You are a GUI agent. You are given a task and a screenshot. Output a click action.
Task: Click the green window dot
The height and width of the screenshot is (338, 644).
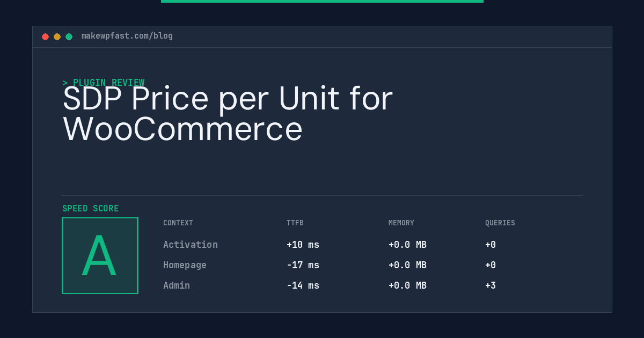pyautogui.click(x=69, y=36)
